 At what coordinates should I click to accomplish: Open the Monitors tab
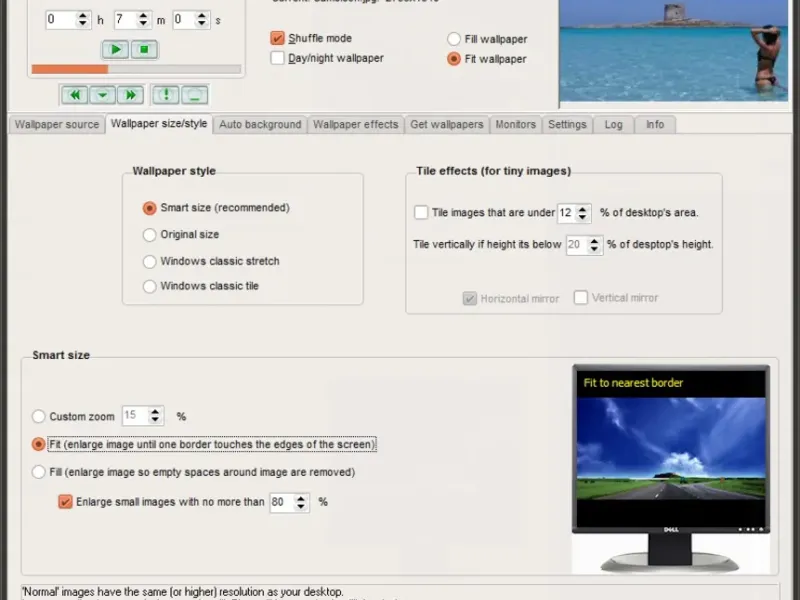pyautogui.click(x=515, y=124)
